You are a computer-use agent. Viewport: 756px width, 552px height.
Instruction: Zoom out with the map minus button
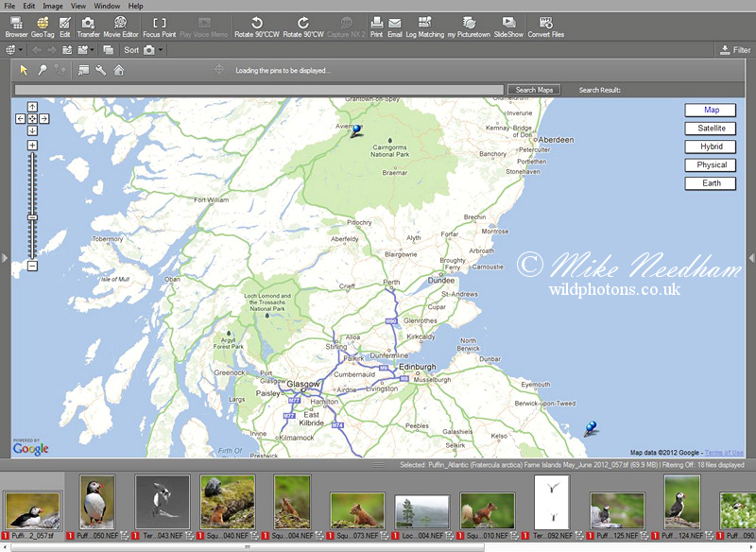click(x=32, y=266)
